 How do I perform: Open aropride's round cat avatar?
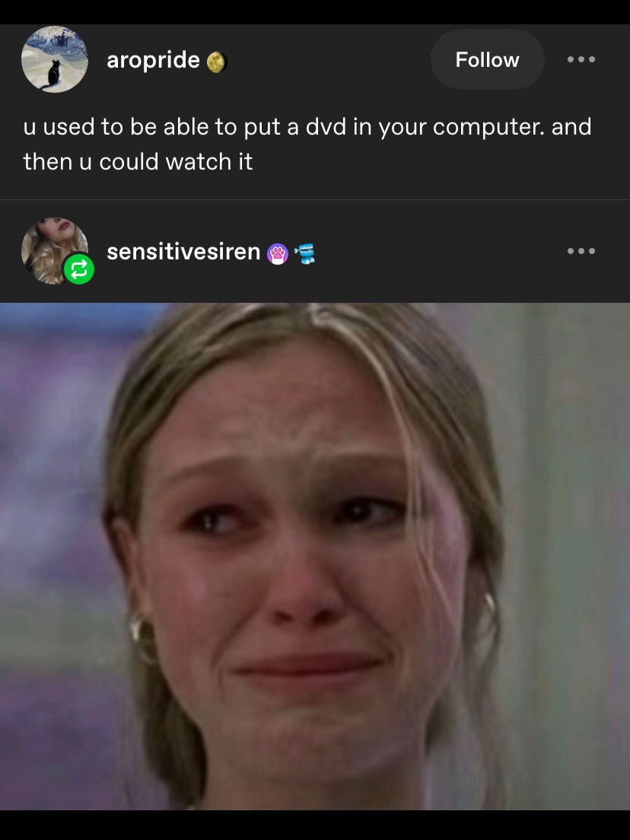click(x=55, y=59)
